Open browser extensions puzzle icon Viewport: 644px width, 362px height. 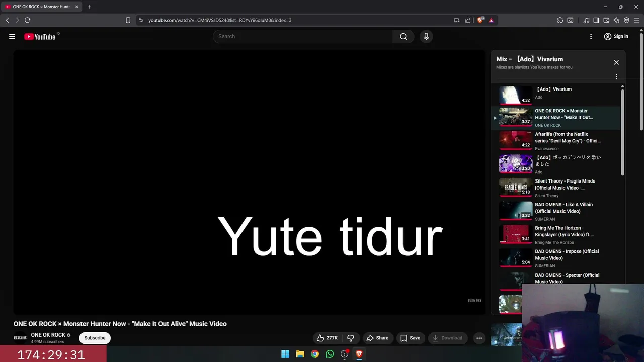pos(560,20)
